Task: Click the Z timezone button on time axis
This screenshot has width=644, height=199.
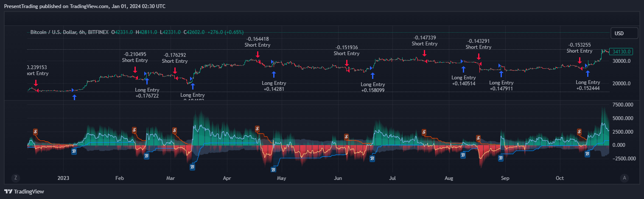Action: [16, 178]
